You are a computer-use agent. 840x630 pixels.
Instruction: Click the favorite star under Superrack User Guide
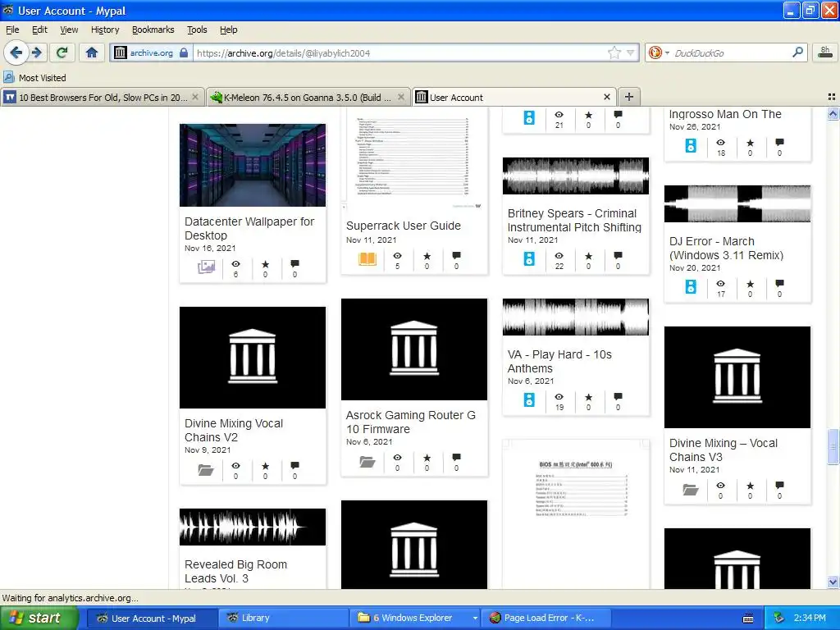[x=427, y=256]
